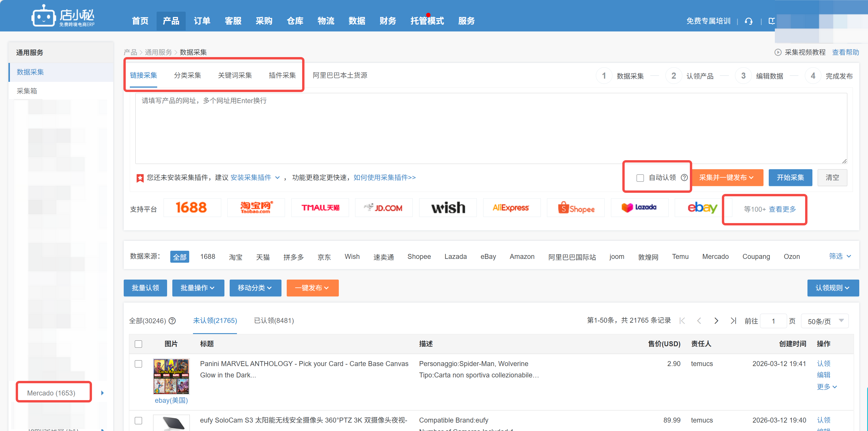868x431 pixels.
Task: Filter data source by Temu
Action: pyautogui.click(x=680, y=257)
